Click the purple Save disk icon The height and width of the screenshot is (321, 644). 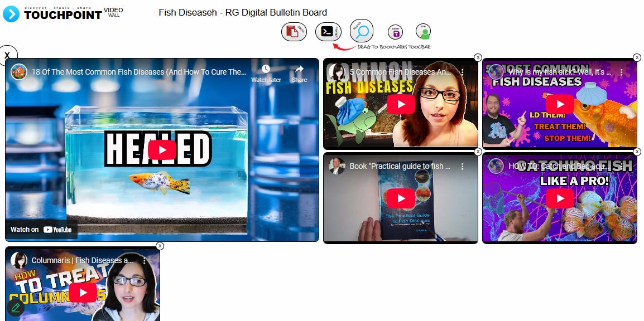[395, 32]
